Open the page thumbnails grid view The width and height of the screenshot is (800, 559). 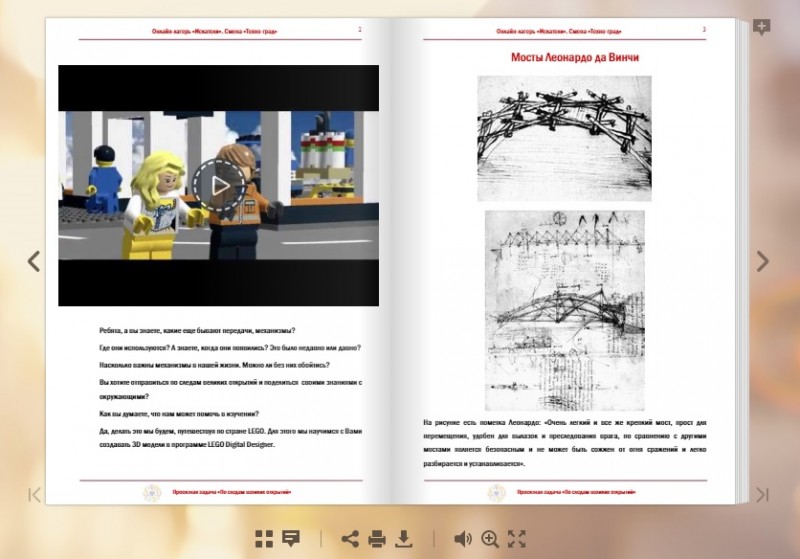point(264,539)
